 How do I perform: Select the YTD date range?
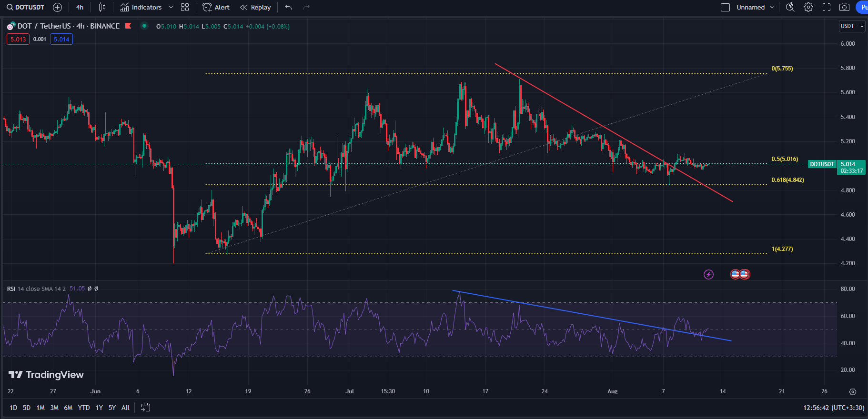pos(84,408)
